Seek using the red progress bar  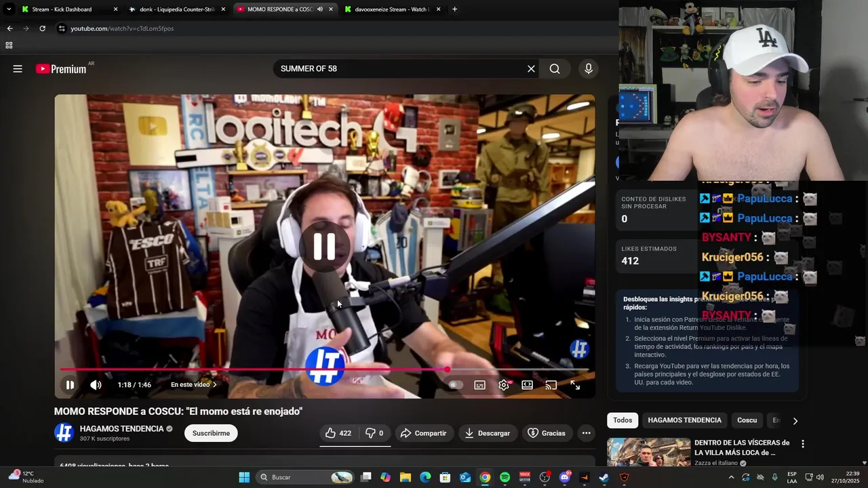coord(324,369)
